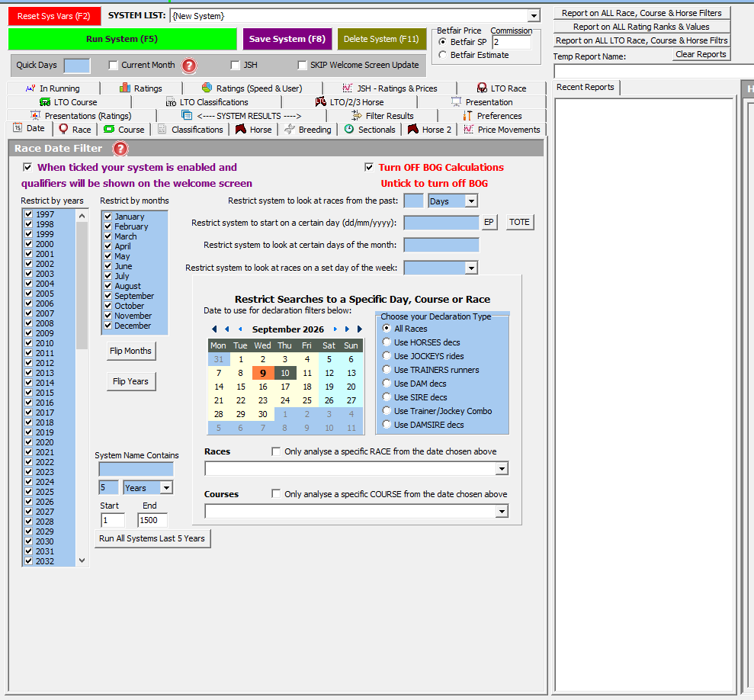Click the SYSTEM RESULTS window icon
Screen dimensions: 754x700
pyautogui.click(x=187, y=115)
